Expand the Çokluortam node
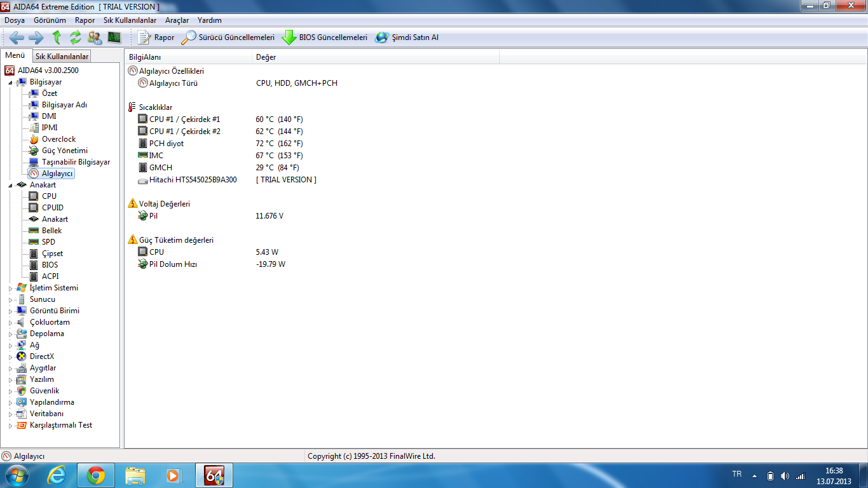 click(x=10, y=322)
